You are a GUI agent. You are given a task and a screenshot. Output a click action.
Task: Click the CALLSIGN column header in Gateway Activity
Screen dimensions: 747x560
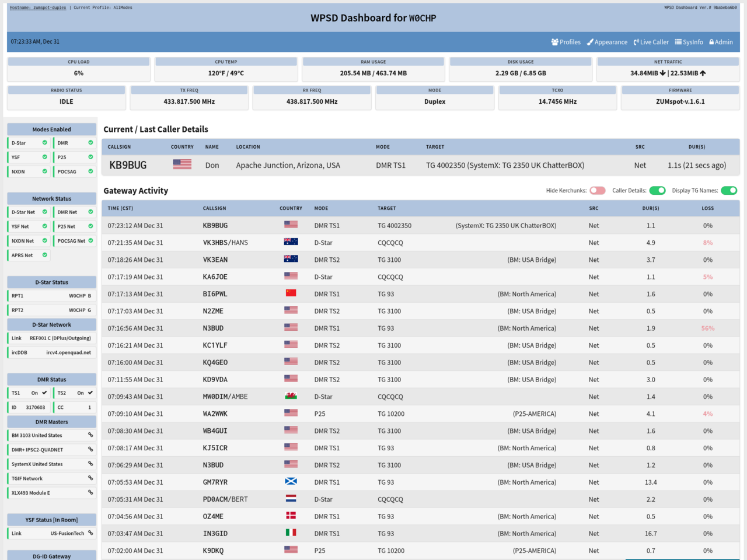pos(214,208)
